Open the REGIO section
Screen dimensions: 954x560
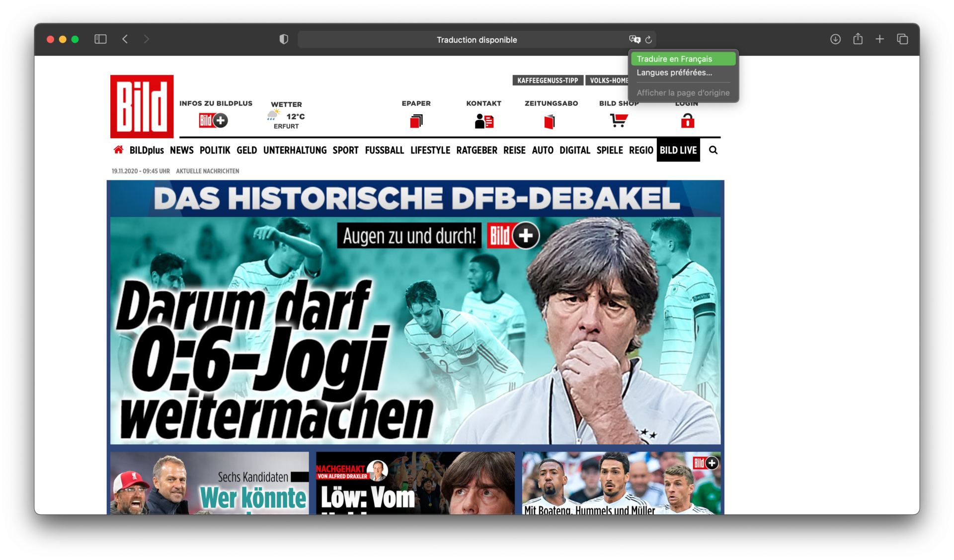[x=641, y=150]
